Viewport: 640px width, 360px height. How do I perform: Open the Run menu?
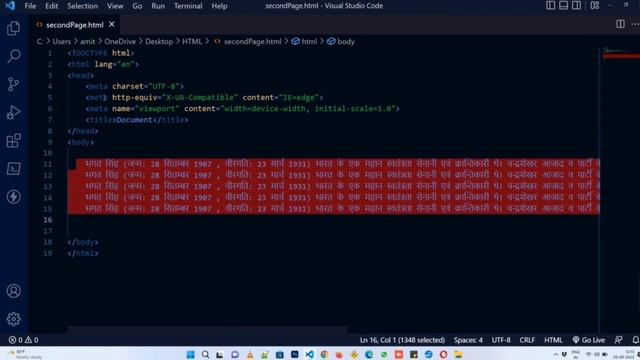[x=158, y=6]
